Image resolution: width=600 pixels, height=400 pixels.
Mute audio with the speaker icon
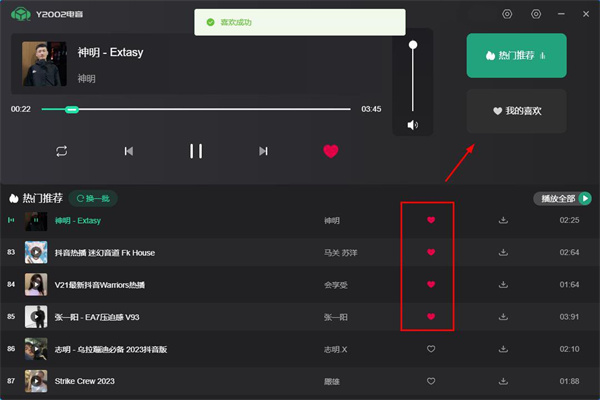pos(412,125)
